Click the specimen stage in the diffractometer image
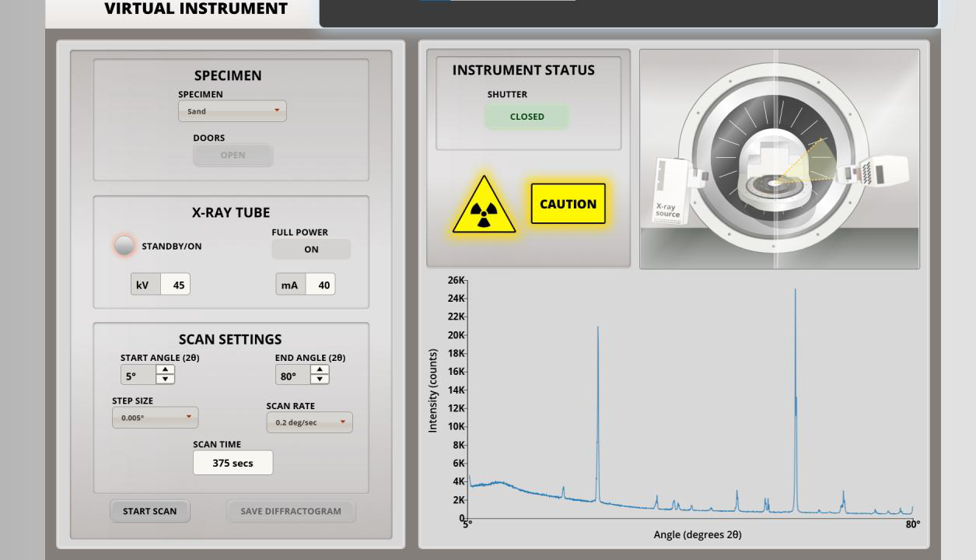This screenshot has height=560, width=976. tap(774, 185)
